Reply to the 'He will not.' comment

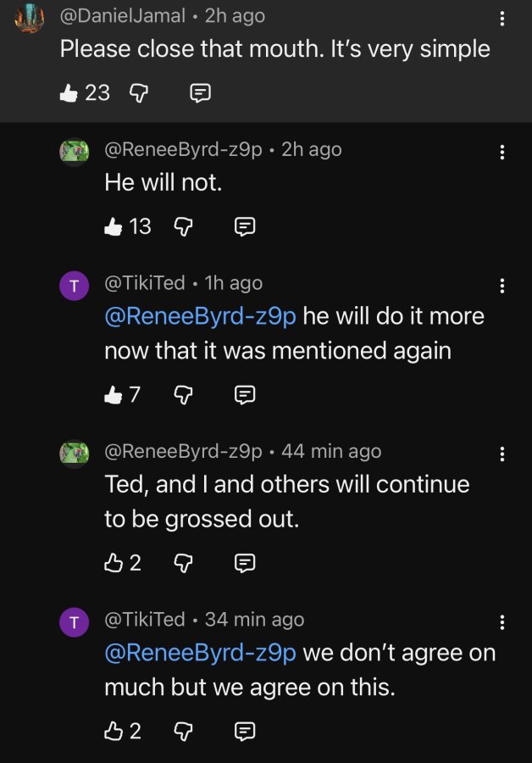coord(245,226)
